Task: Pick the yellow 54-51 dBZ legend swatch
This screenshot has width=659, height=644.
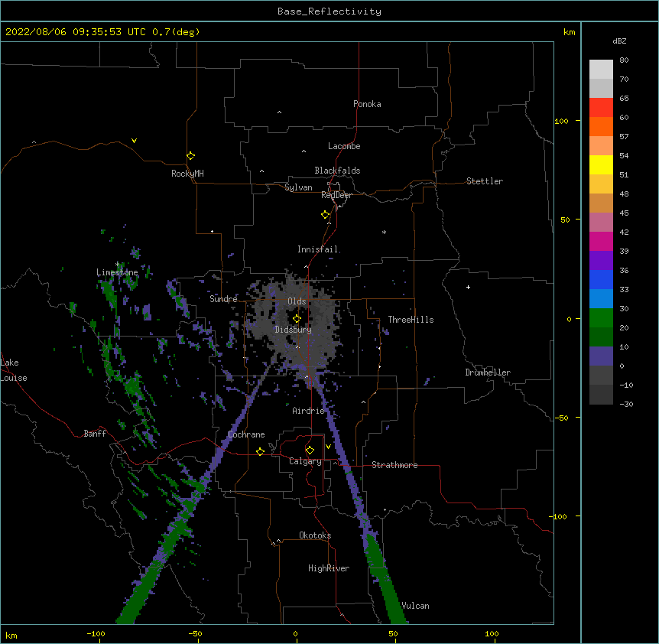Action: click(x=601, y=164)
